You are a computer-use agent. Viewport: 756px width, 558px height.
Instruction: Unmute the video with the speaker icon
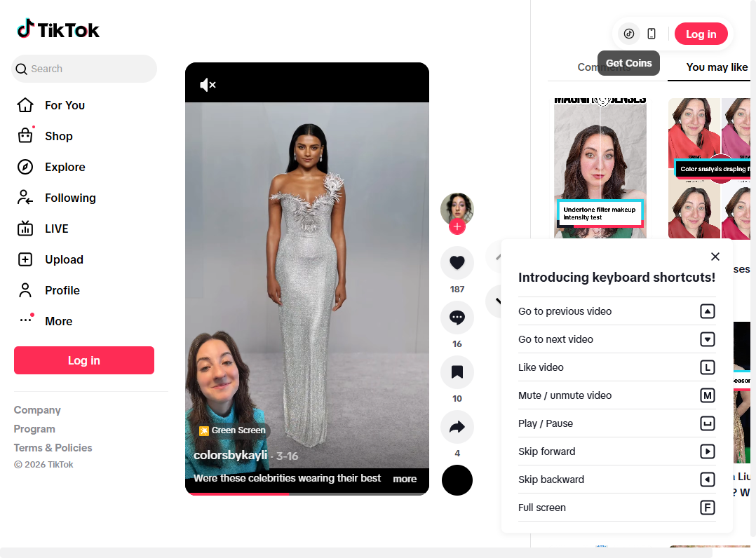point(208,85)
